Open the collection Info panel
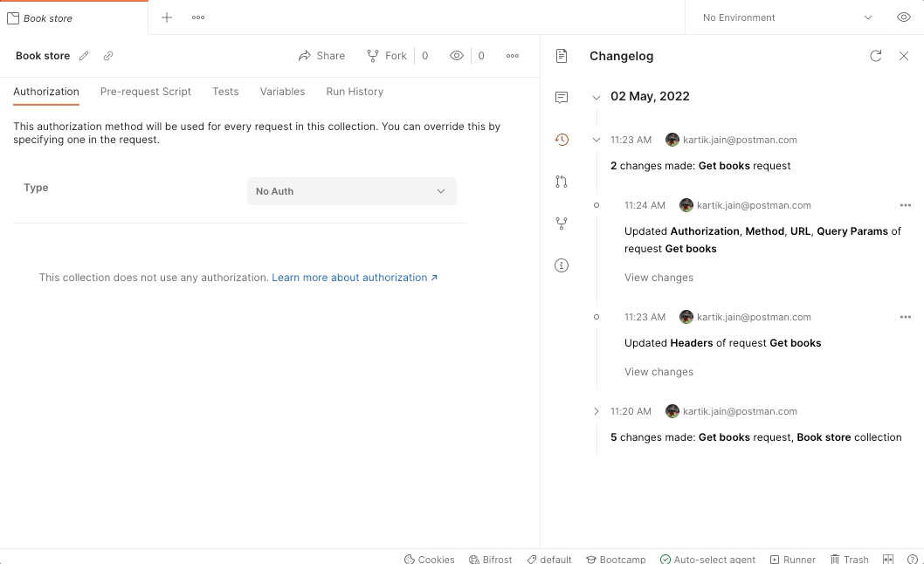This screenshot has width=924, height=564. (562, 265)
